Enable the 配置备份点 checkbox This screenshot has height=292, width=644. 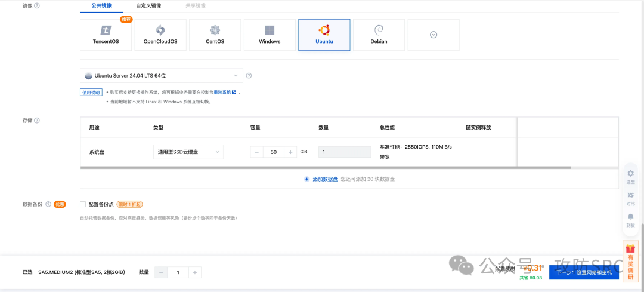pyautogui.click(x=83, y=204)
